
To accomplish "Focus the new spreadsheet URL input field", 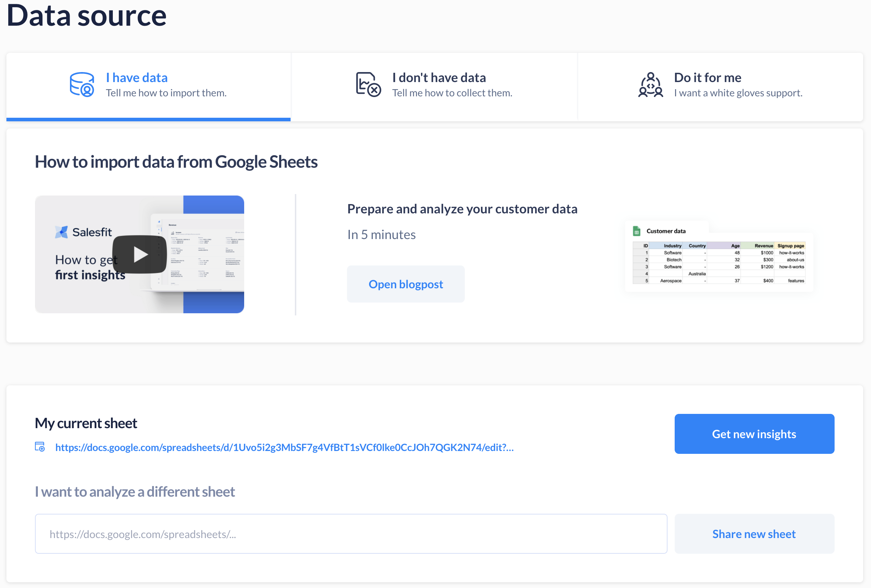I will pyautogui.click(x=351, y=534).
